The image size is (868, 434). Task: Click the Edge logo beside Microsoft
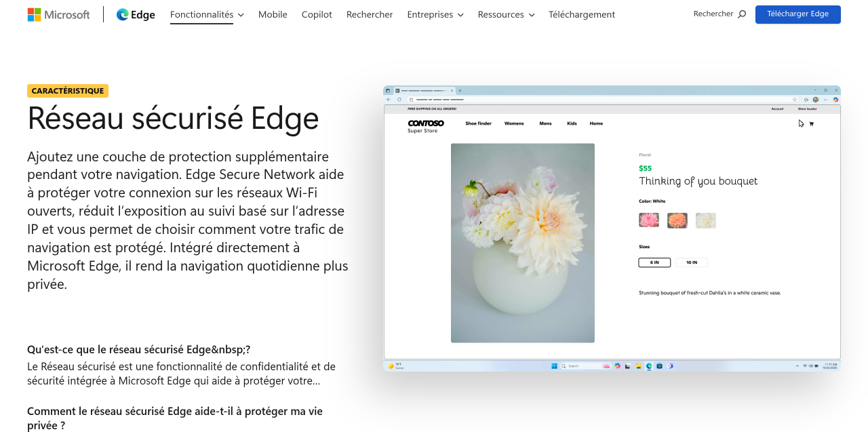click(x=136, y=14)
